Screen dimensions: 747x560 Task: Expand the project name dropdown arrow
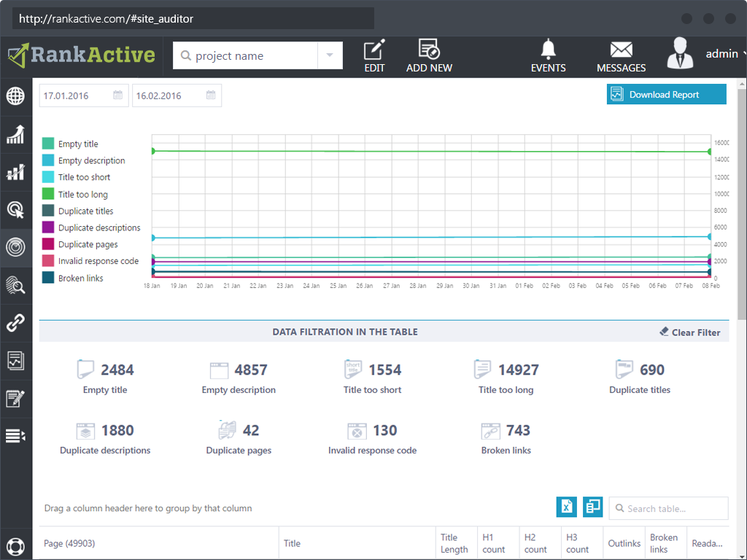tap(330, 55)
